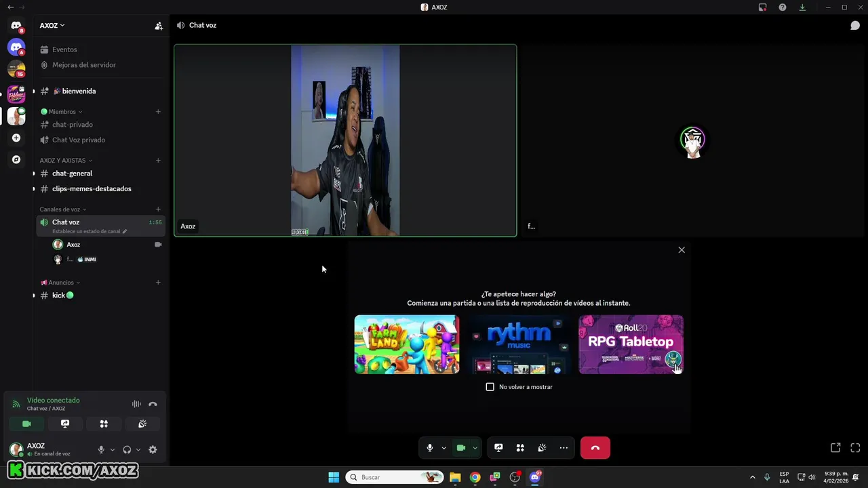Enter full screen for the call
Viewport: 868px width, 488px height.
[855, 448]
